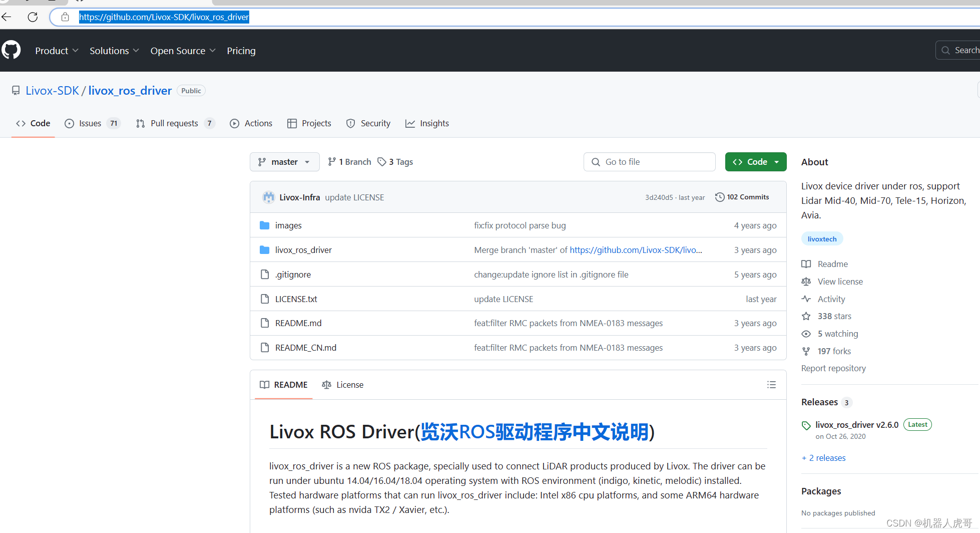This screenshot has height=533, width=980.
Task: Open the Pricing page
Action: pyautogui.click(x=241, y=51)
